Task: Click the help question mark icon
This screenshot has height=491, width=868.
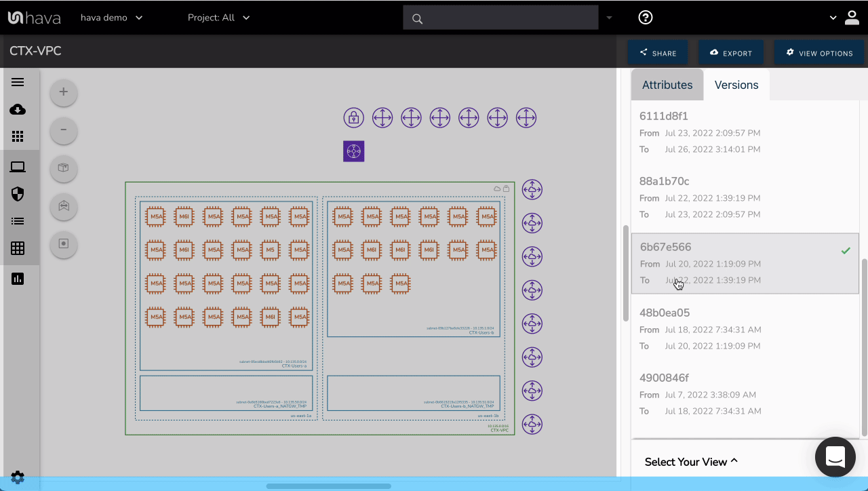Action: pyautogui.click(x=646, y=18)
